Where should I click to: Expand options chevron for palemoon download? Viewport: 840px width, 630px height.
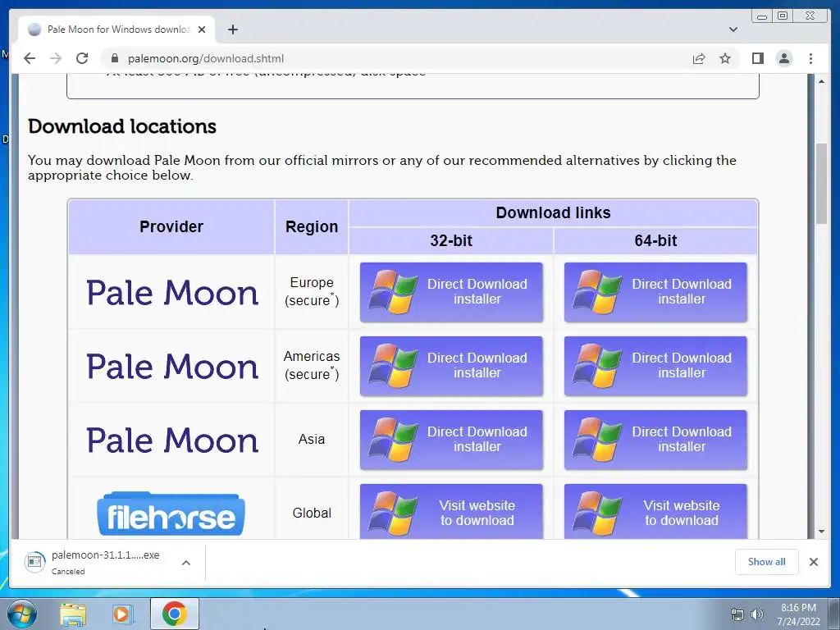tap(186, 563)
